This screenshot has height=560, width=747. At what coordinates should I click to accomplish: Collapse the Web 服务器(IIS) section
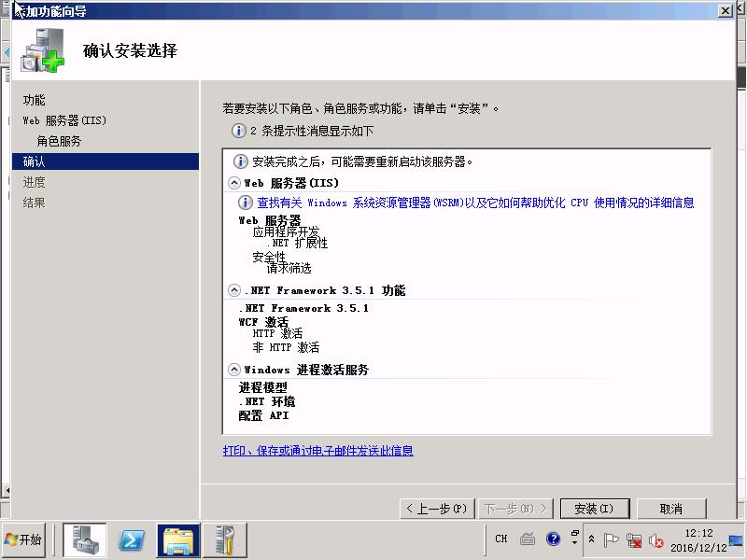tap(234, 183)
